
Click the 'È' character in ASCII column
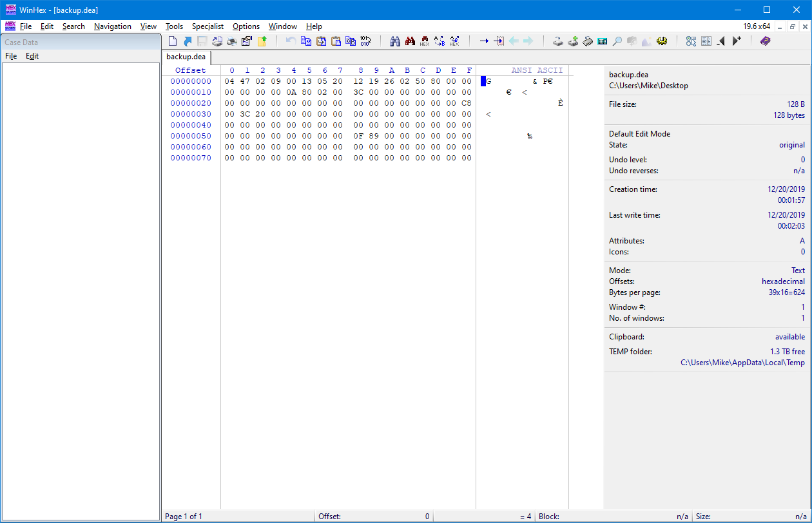click(561, 103)
